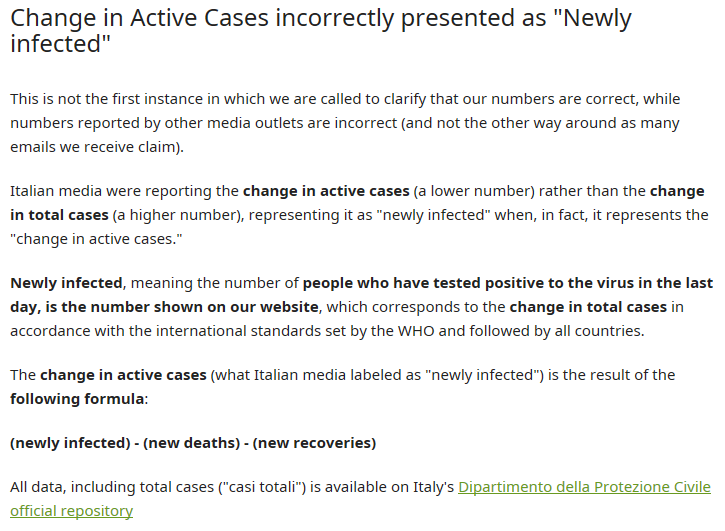Click the text '("casi totali")'
Viewport: 725px width, 531px height.
[x=262, y=487]
